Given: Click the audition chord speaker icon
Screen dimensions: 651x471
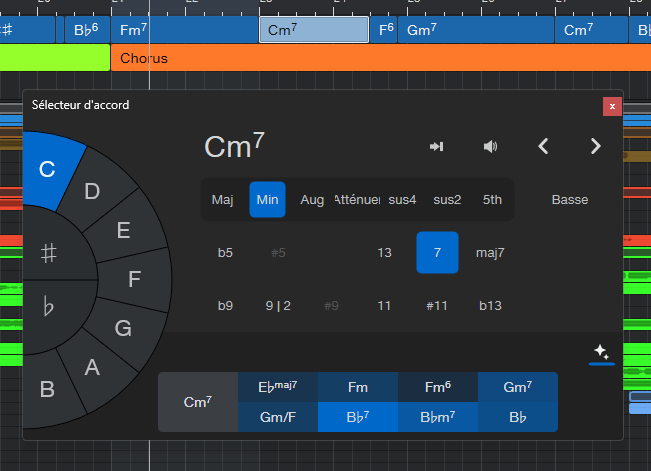Looking at the screenshot, I should point(490,147).
